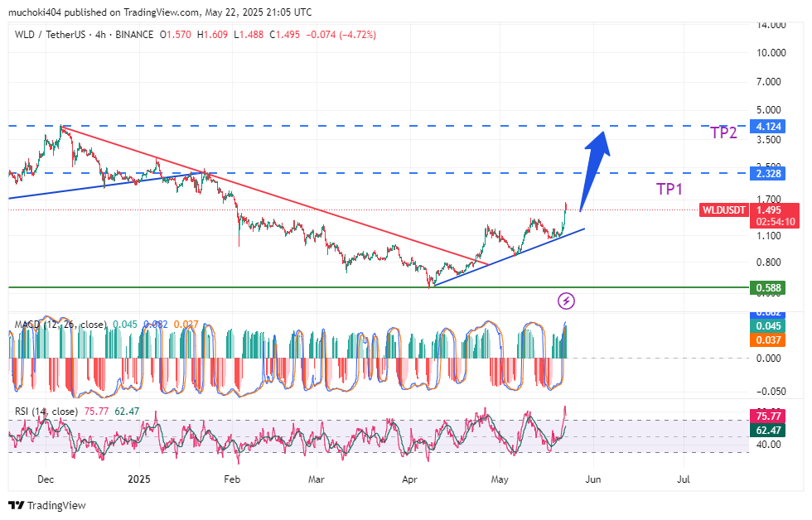
Task: Click the RSI (14, close) indicator title
Action: click(46, 412)
